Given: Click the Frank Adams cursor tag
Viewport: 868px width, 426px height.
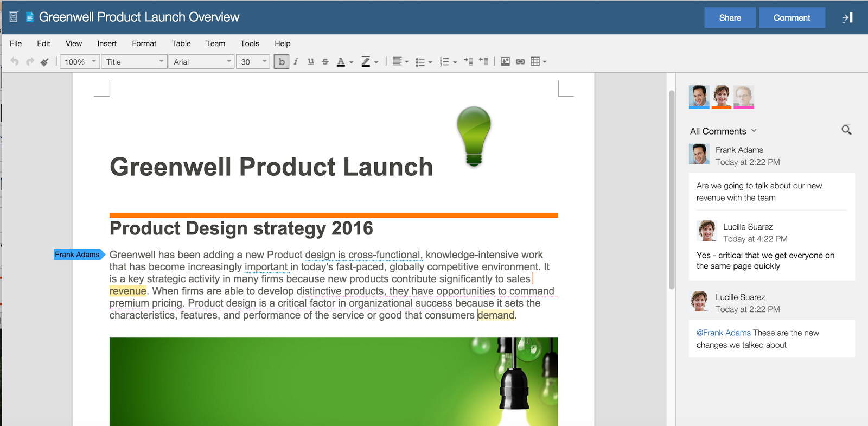Looking at the screenshot, I should pos(79,255).
